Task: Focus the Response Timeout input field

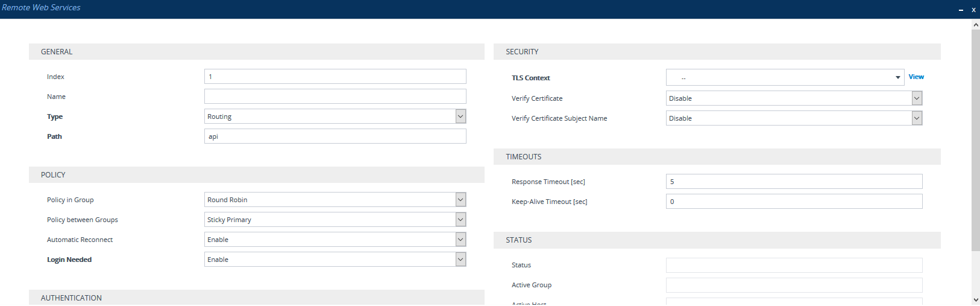Action: [794, 182]
